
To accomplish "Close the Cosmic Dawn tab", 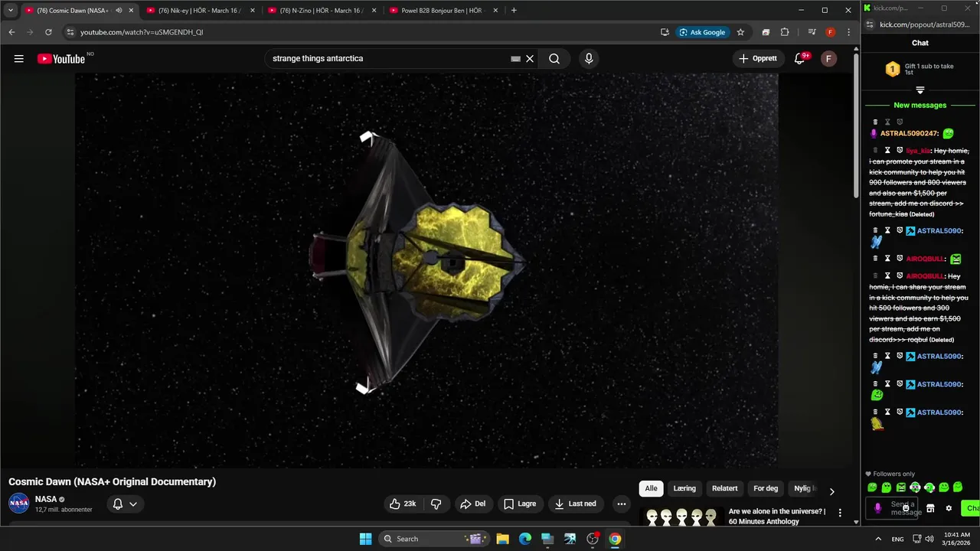I will (x=131, y=11).
